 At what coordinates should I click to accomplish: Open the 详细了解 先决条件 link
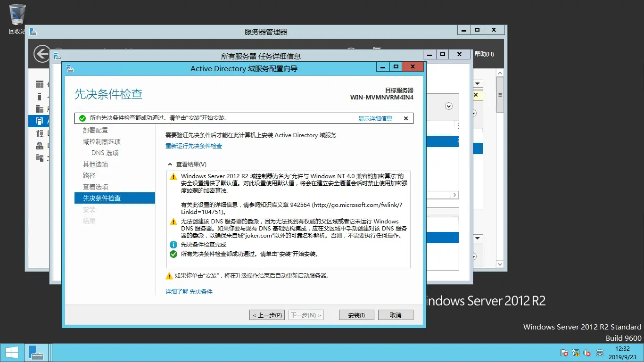(189, 291)
